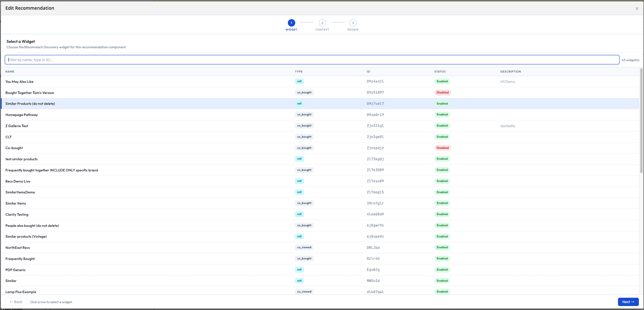The width and height of the screenshot is (644, 310).
Task: Click ID 09zw0r19 cell
Action: click(x=375, y=115)
